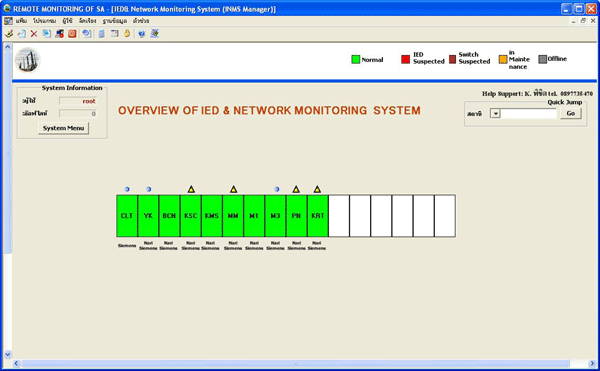This screenshot has width=600, height=371.
Task: Click the blue dot indicator above CLT
Action: 127,189
